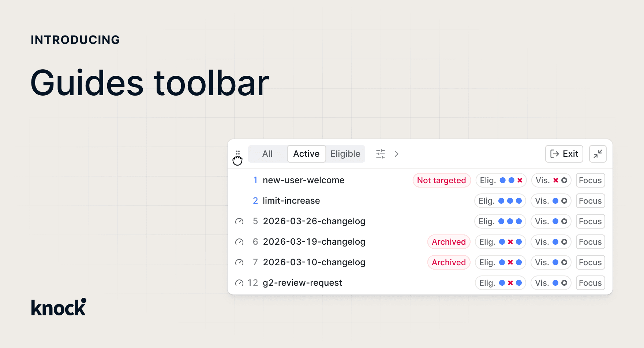Collapse the guides toolbar with the minimize icon
The image size is (644, 348).
point(598,154)
